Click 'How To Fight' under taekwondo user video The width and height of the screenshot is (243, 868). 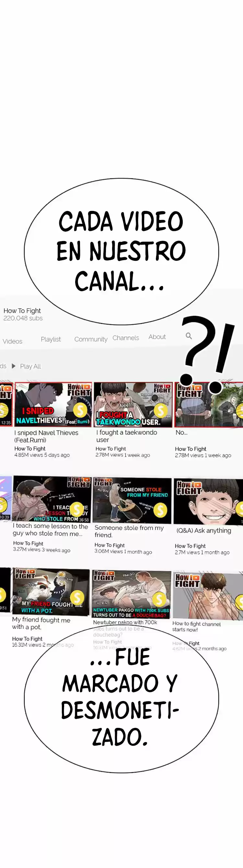(111, 448)
